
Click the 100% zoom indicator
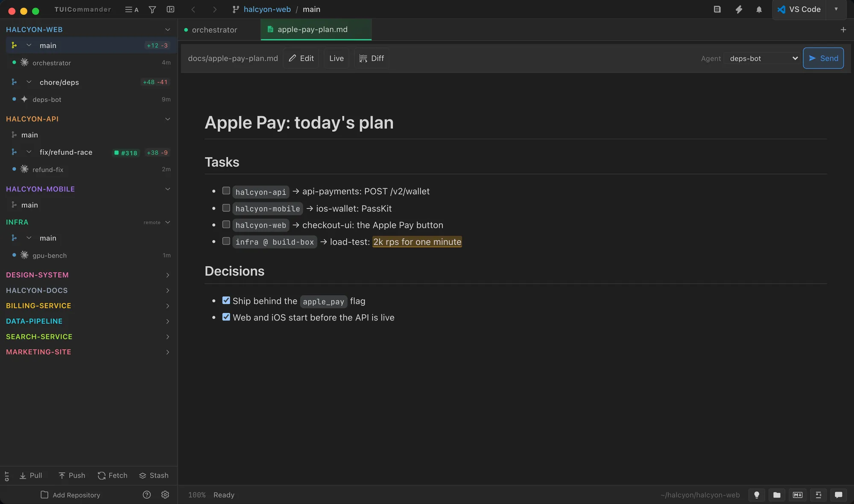point(197,495)
